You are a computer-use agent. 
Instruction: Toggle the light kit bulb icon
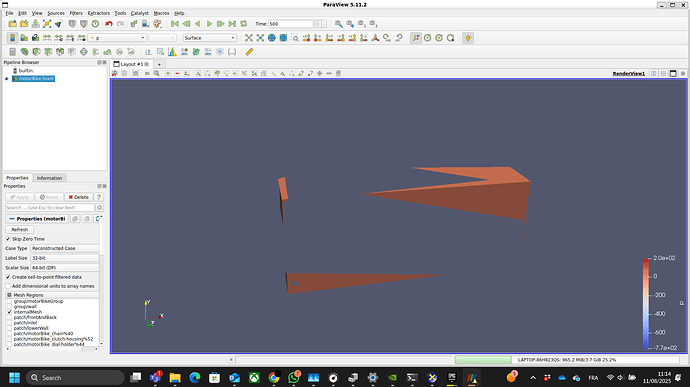pyautogui.click(x=468, y=38)
